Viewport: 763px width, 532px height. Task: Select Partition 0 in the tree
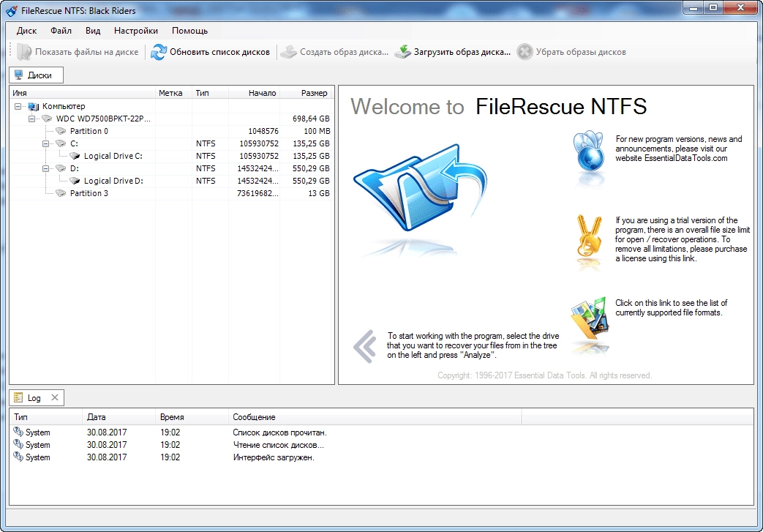coord(89,131)
